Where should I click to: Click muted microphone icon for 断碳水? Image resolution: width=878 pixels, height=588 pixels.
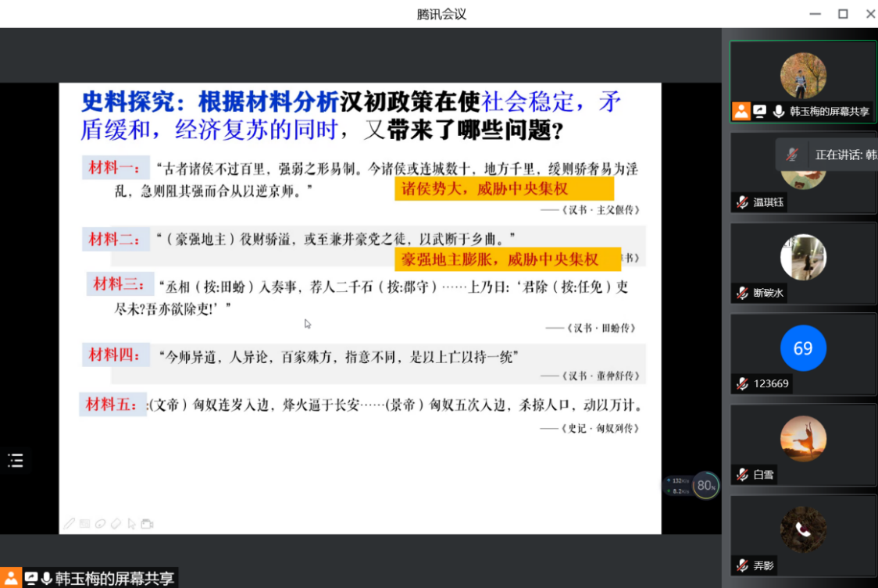tap(741, 293)
